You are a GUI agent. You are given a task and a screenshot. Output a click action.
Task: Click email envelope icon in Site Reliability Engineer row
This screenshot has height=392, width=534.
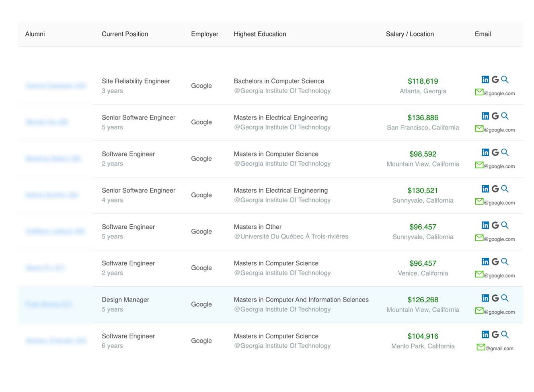click(479, 92)
